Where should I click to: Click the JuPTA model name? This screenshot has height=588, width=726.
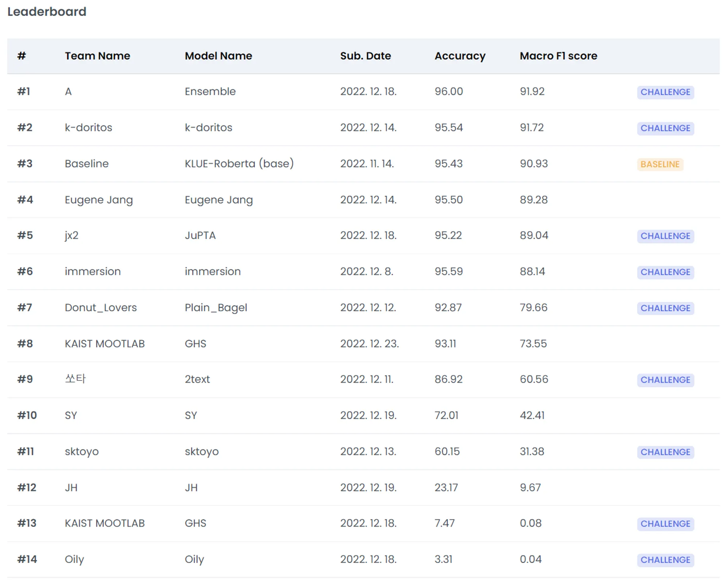coord(200,235)
